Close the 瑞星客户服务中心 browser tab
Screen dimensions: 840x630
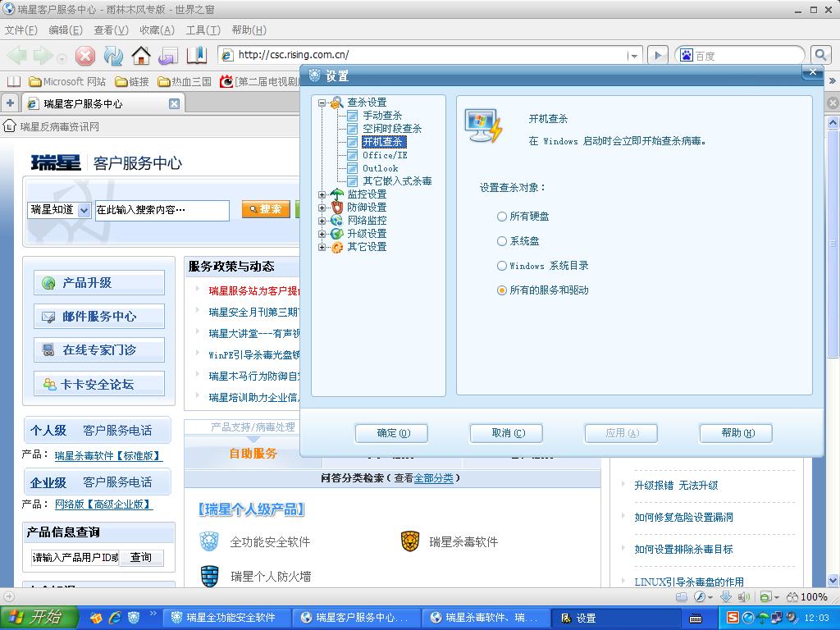tap(174, 104)
